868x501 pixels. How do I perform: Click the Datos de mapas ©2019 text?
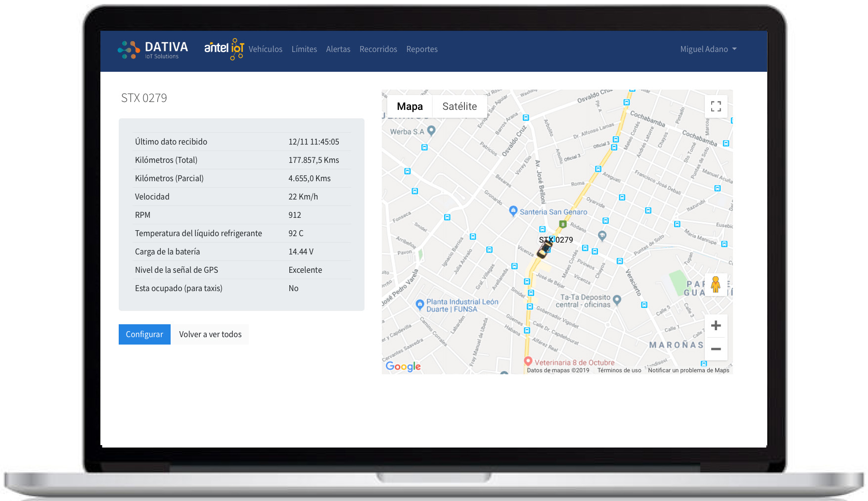pos(558,370)
